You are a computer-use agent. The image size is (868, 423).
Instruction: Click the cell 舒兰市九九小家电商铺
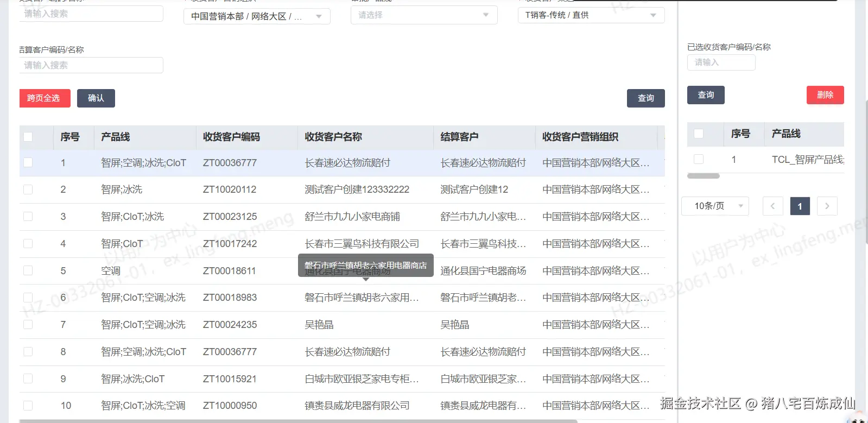pos(352,217)
